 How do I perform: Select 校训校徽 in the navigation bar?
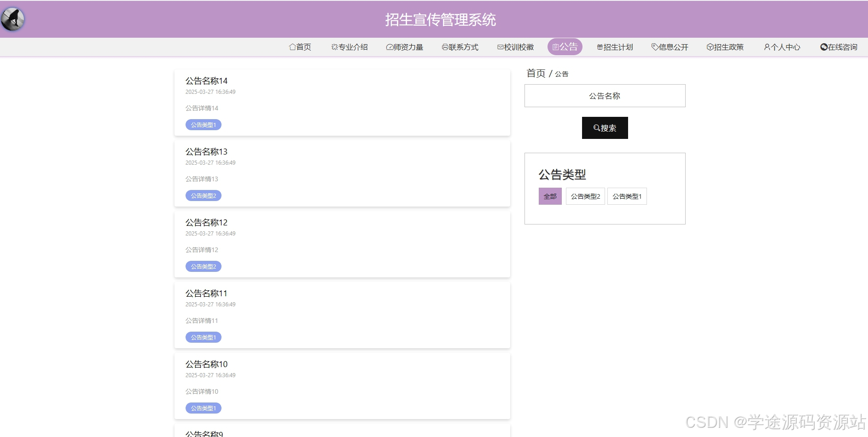coord(516,47)
